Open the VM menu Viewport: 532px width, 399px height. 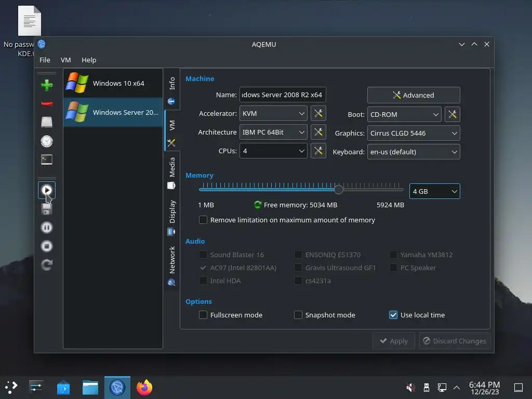66,60
